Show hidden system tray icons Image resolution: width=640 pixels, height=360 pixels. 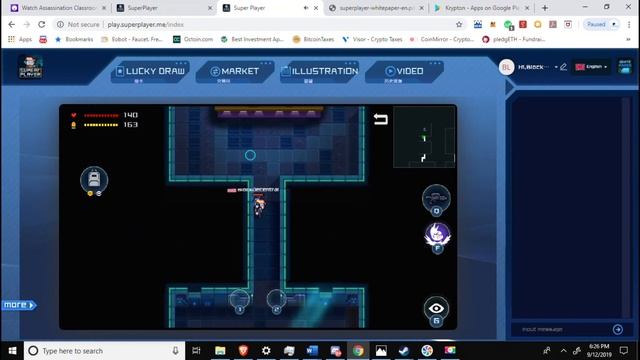click(563, 351)
